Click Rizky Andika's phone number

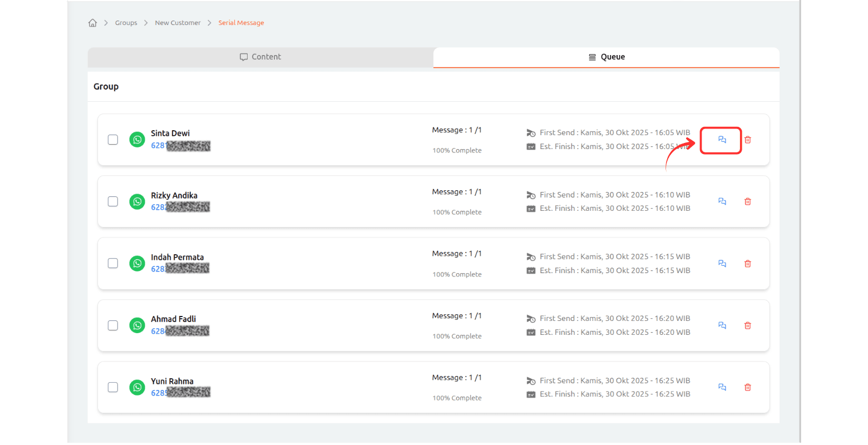click(x=180, y=207)
